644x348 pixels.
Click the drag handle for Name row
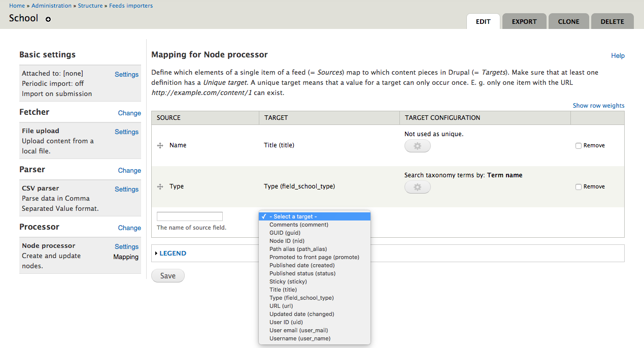pos(160,145)
